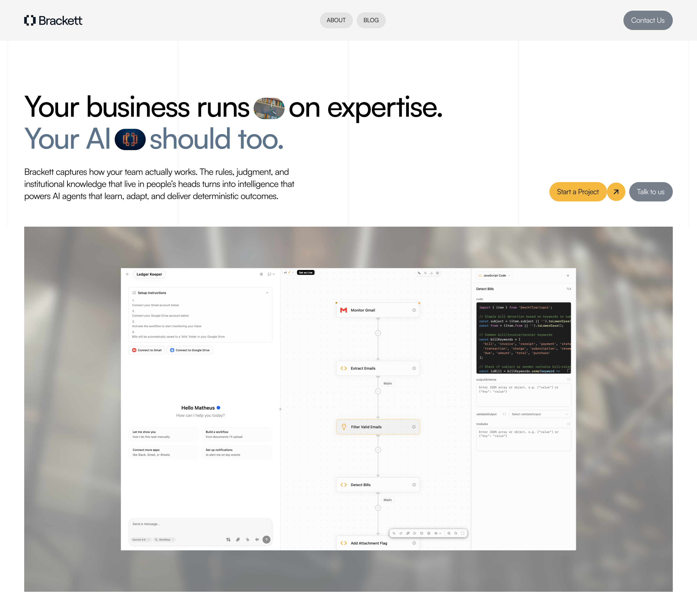Click the Send a message input field

[x=200, y=524]
